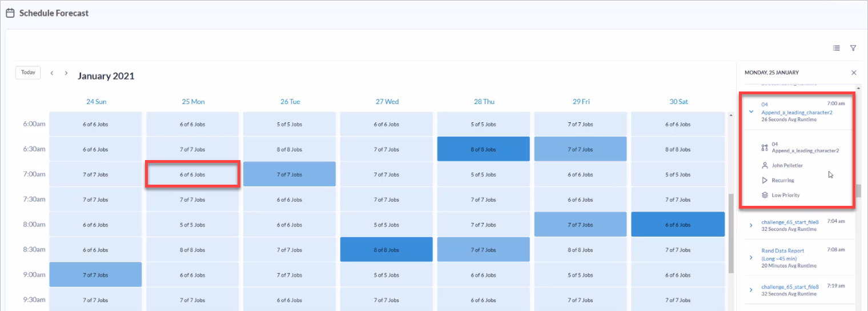Click the calendar icon beside Schedule Forecast
The height and width of the screenshot is (311, 868).
10,13
